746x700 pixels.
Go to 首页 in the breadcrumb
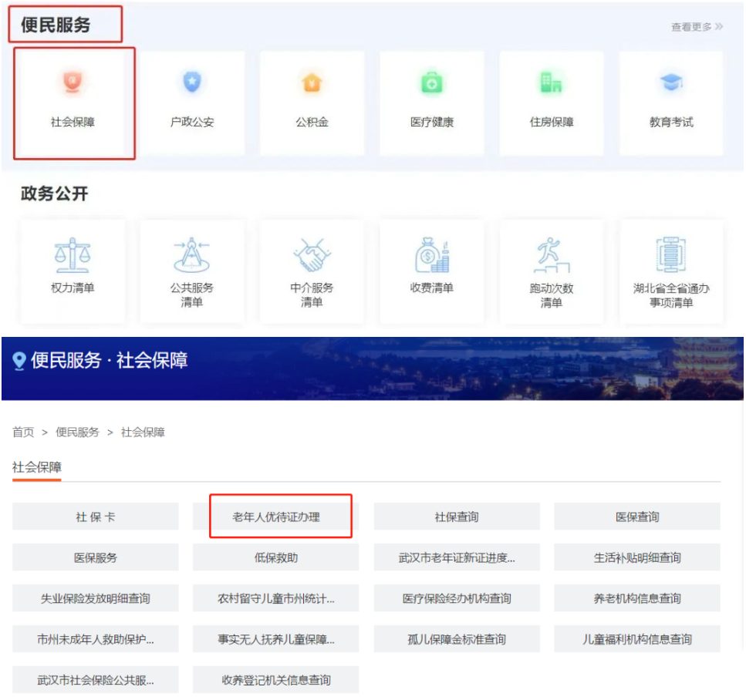point(23,432)
